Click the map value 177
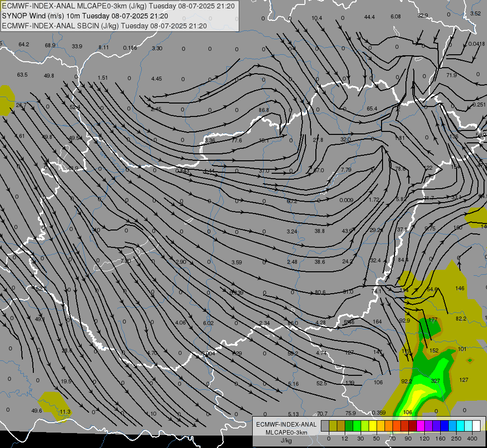 (x=433, y=319)
